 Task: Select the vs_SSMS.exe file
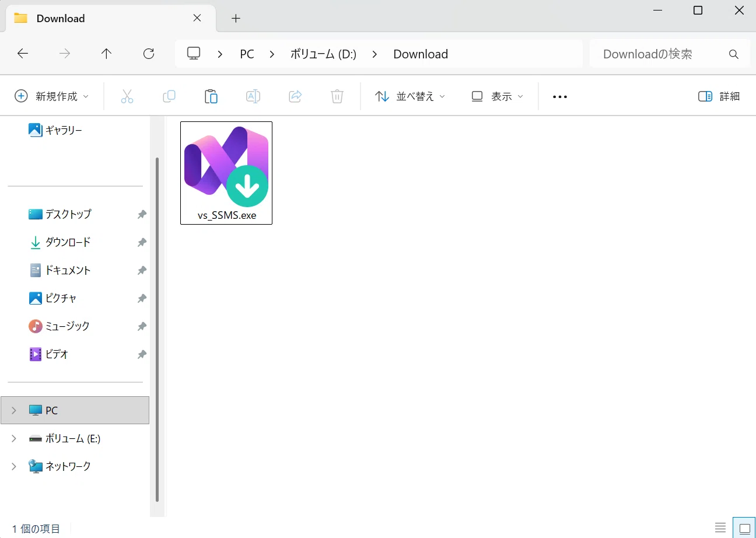226,173
